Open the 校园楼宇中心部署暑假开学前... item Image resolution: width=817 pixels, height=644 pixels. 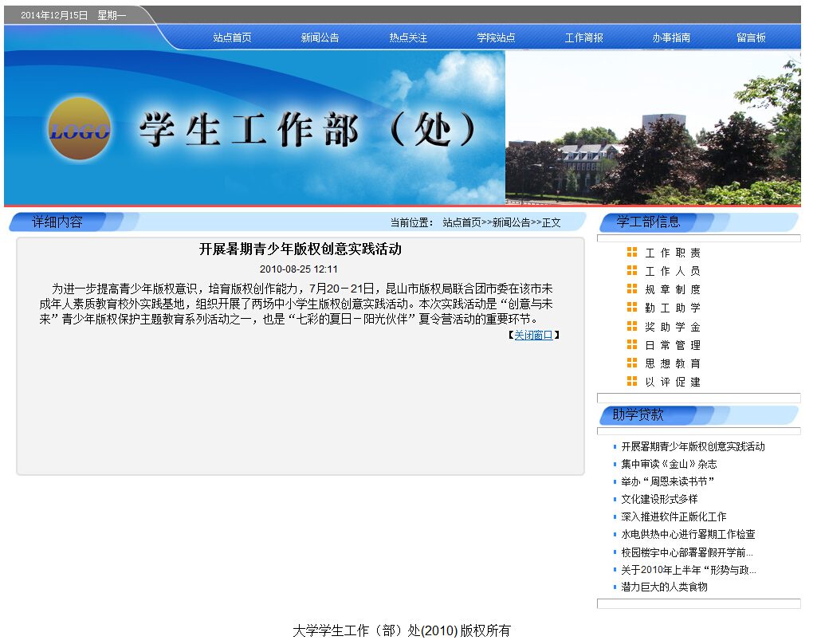point(687,552)
